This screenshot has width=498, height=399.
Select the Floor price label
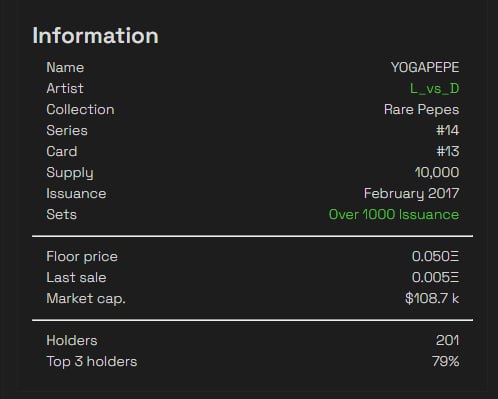click(x=82, y=257)
